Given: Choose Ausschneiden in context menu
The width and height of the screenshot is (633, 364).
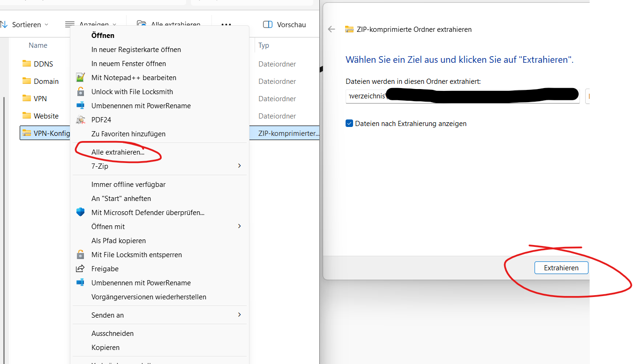Looking at the screenshot, I should tap(159, 333).
